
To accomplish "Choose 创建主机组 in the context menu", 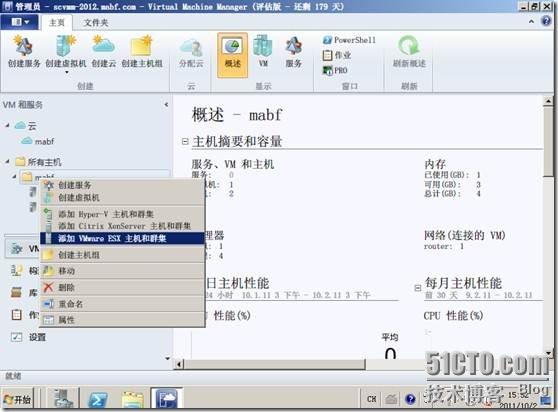I will point(122,255).
